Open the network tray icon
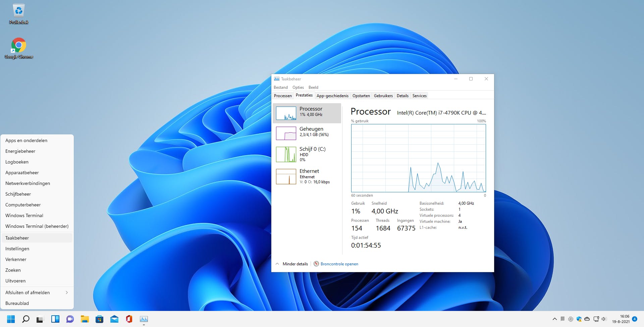Viewport: 644px width, 327px height. click(596, 319)
